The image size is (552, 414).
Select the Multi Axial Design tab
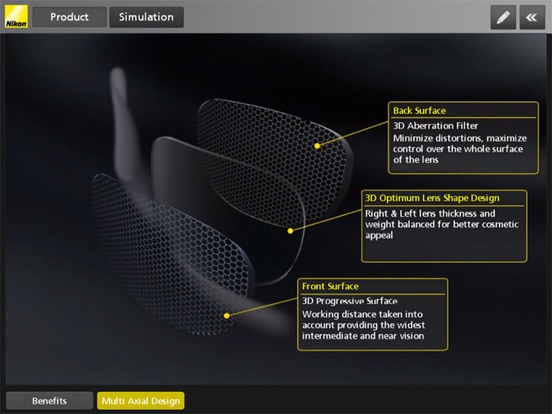(x=141, y=401)
